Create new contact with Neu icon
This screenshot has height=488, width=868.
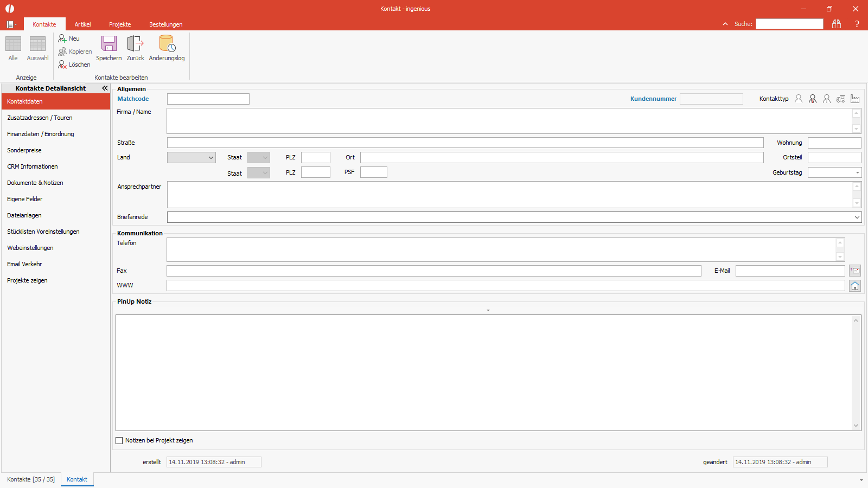62,38
